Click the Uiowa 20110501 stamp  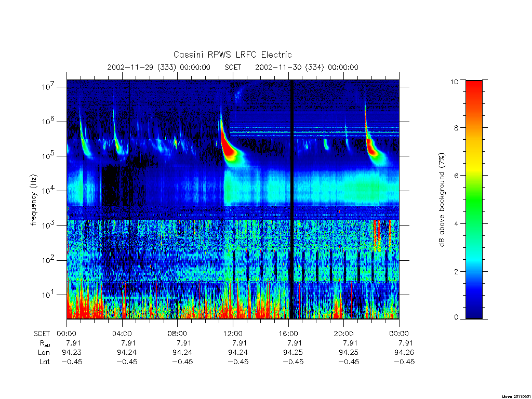pos(516,396)
